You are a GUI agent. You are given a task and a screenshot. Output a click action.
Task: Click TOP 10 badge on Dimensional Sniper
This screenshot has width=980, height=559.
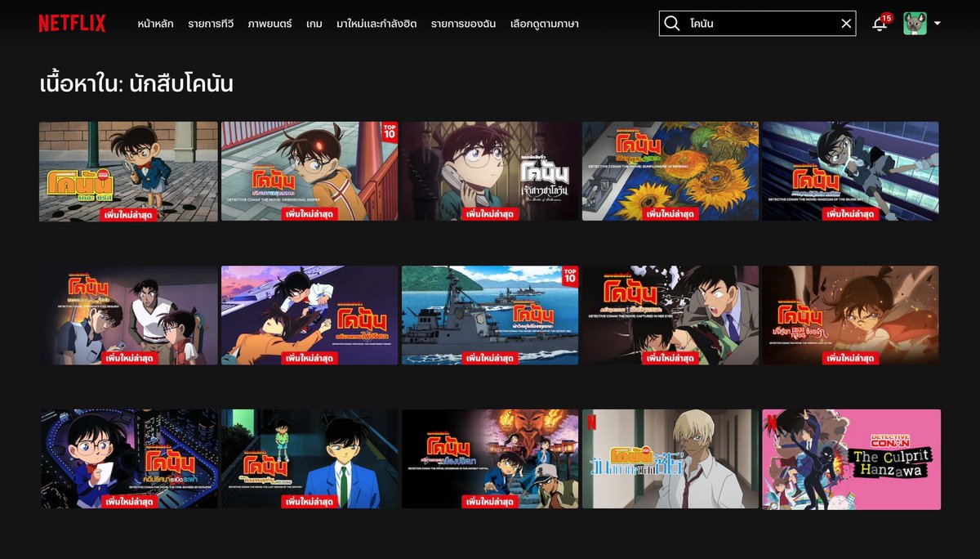point(389,132)
